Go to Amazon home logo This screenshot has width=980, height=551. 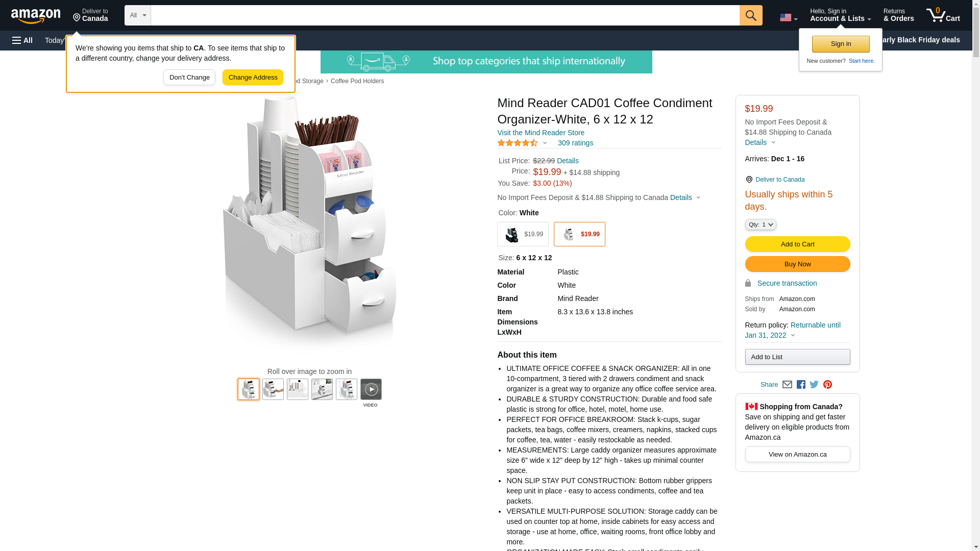(36, 16)
